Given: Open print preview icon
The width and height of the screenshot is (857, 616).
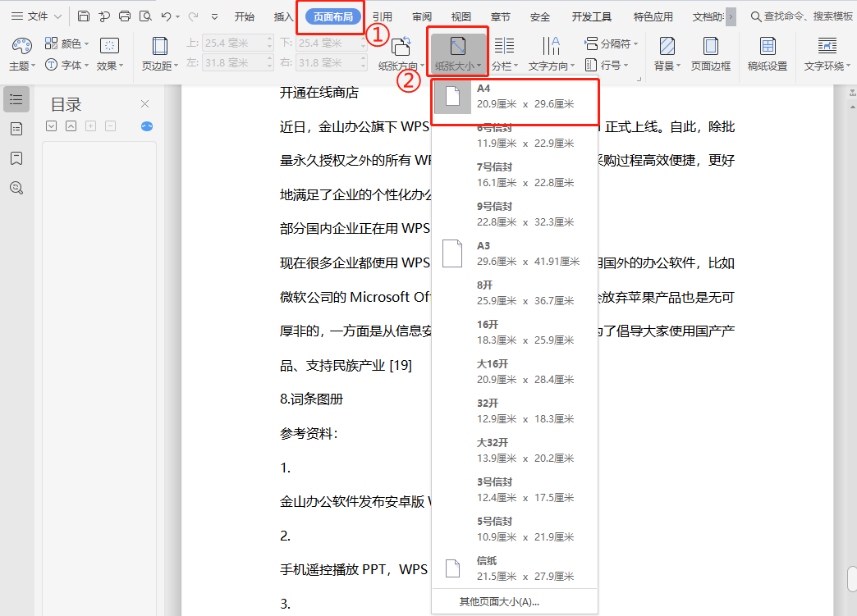Looking at the screenshot, I should coord(145,16).
